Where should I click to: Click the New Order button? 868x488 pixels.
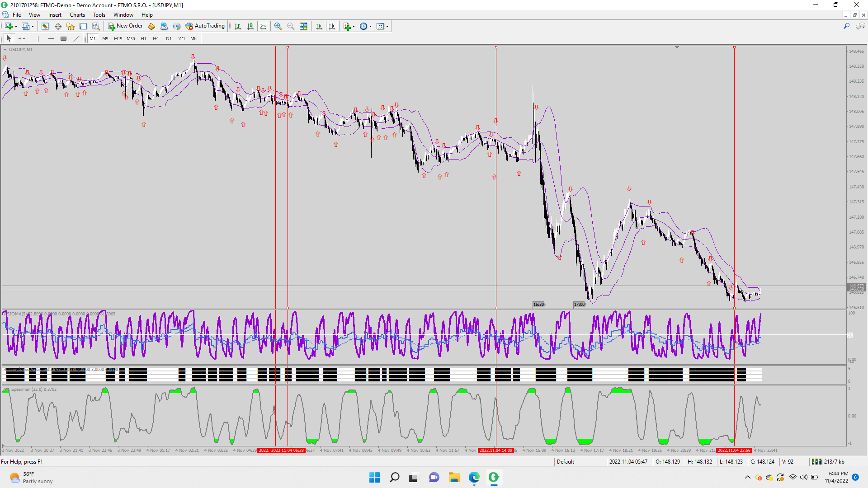pyautogui.click(x=125, y=26)
